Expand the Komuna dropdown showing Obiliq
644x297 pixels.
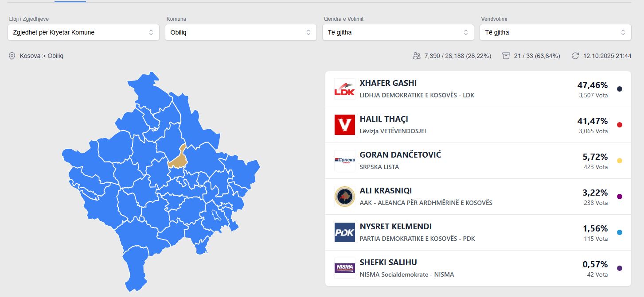coord(241,32)
